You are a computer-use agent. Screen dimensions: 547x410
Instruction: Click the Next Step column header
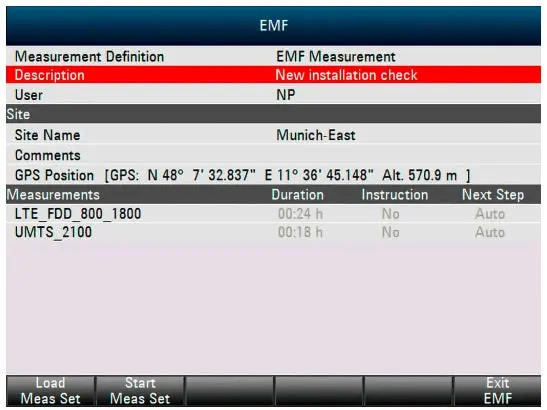click(x=493, y=195)
